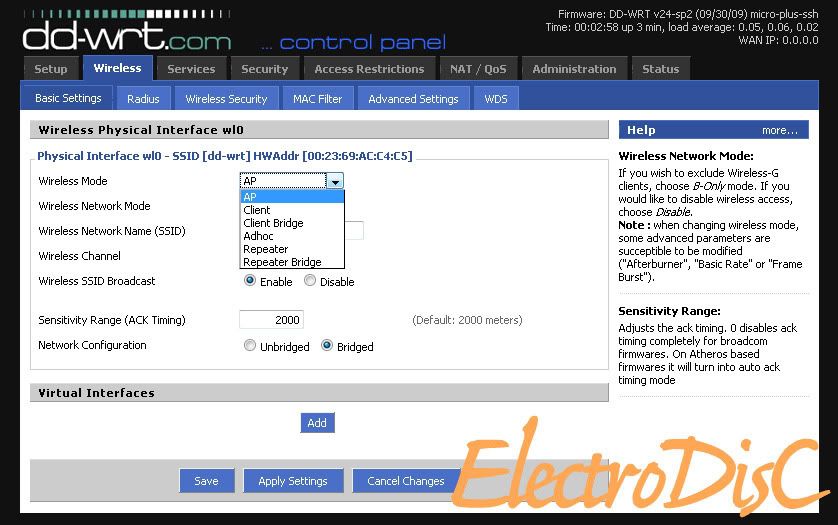
Task: Open the Advanced Settings subtab
Action: 413,98
